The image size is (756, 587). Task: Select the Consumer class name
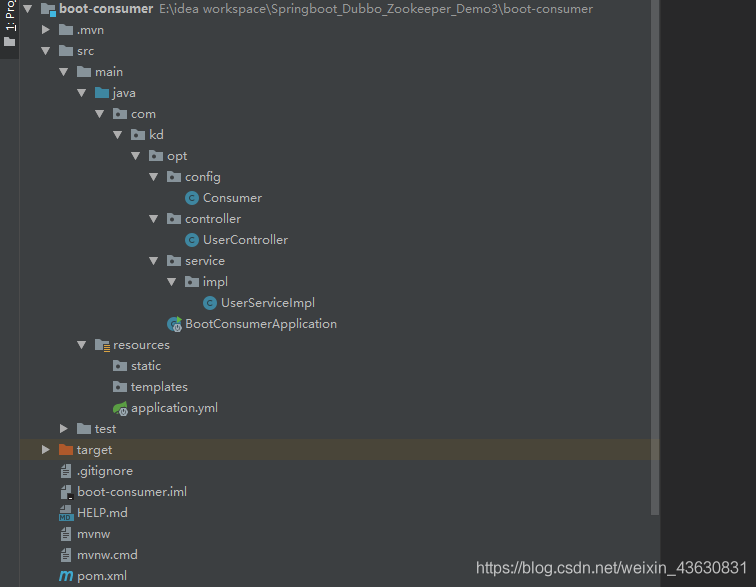[232, 198]
